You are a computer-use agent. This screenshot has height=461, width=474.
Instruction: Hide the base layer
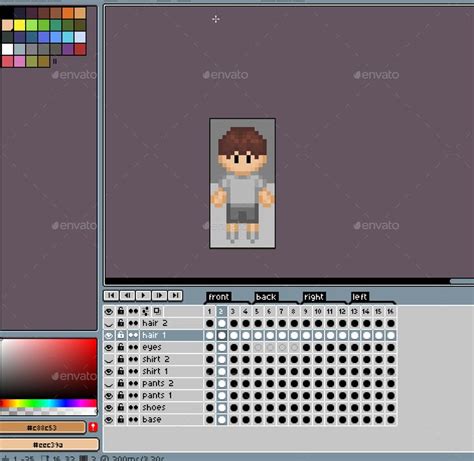[109, 419]
